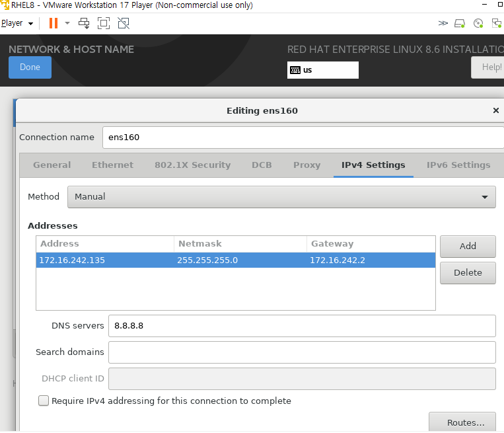Click the us keyboard layout indicator

click(323, 70)
